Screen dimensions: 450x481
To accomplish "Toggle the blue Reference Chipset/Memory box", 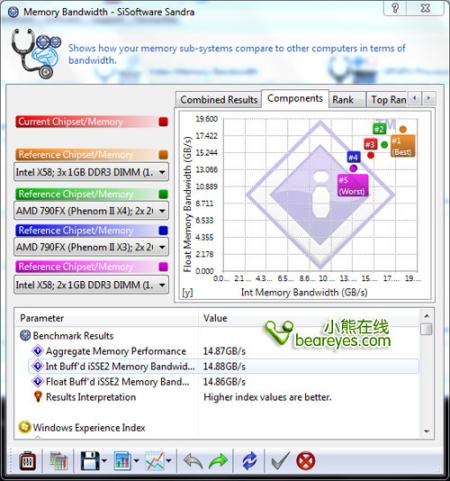I will click(x=163, y=230).
